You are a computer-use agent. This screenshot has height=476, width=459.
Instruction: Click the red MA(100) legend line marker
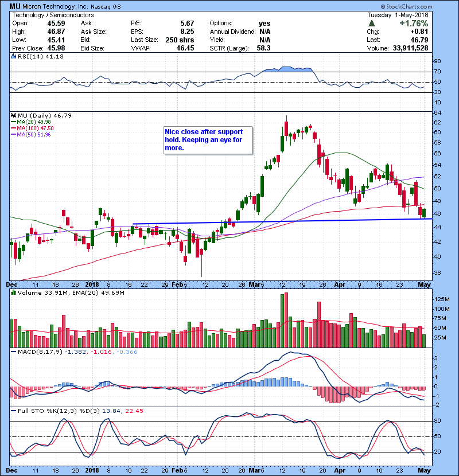tap(13, 128)
